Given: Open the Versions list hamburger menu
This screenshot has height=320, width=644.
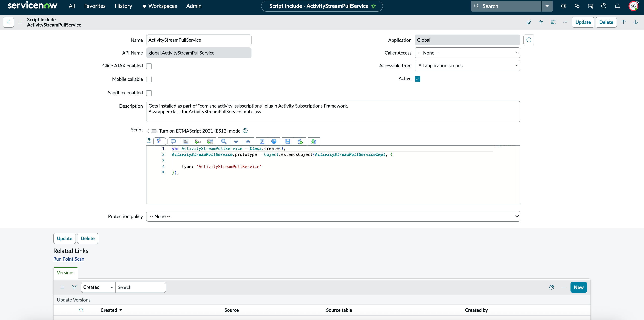Looking at the screenshot, I should 62,287.
